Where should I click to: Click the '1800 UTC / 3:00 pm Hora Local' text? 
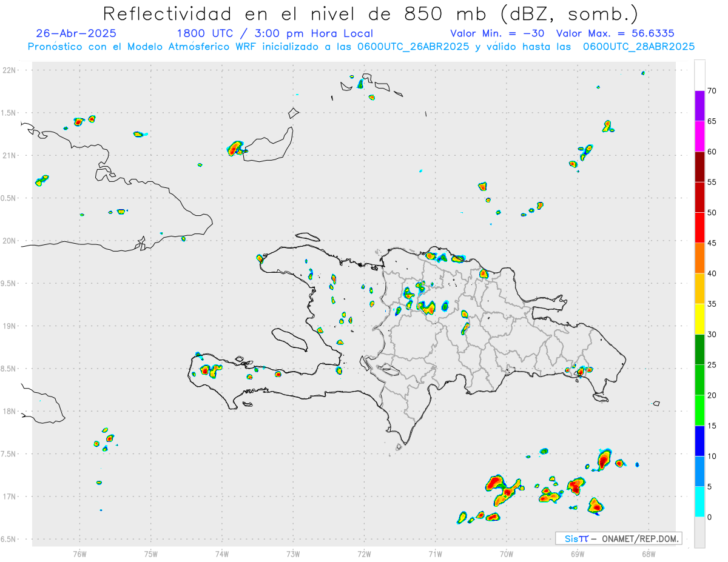pyautogui.click(x=275, y=33)
